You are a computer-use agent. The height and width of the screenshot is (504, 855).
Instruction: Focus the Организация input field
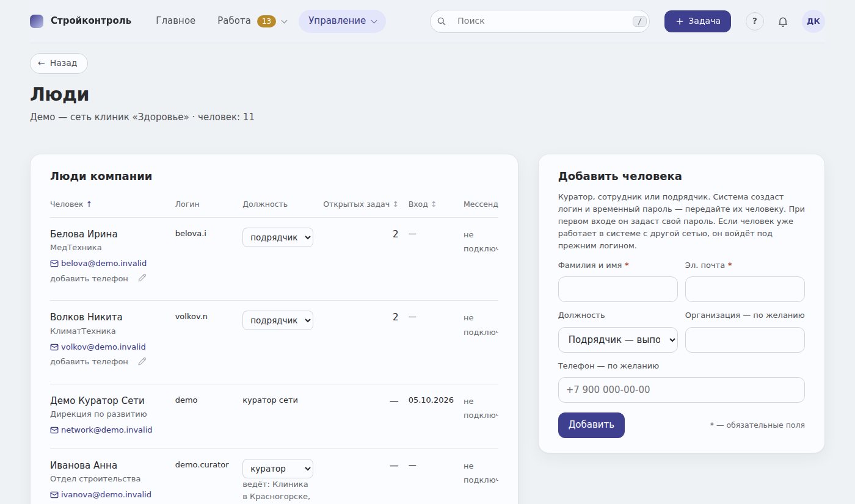[745, 340]
